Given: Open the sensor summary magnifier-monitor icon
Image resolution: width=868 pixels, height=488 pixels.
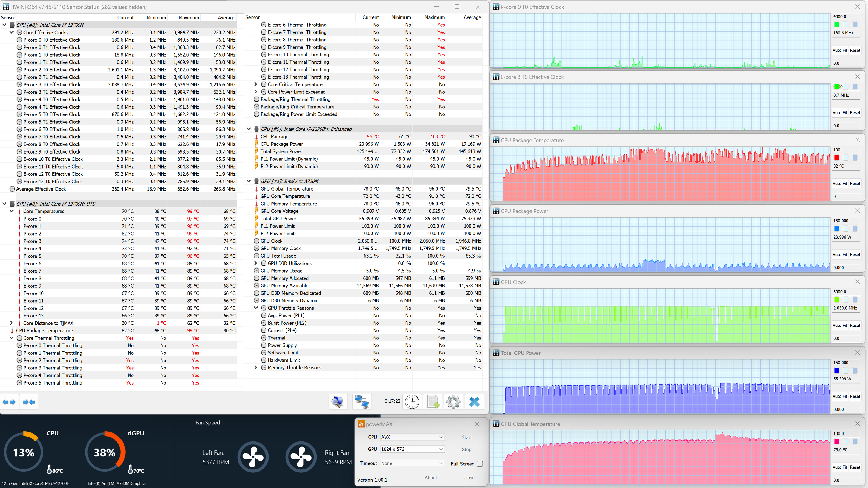Looking at the screenshot, I should [338, 402].
